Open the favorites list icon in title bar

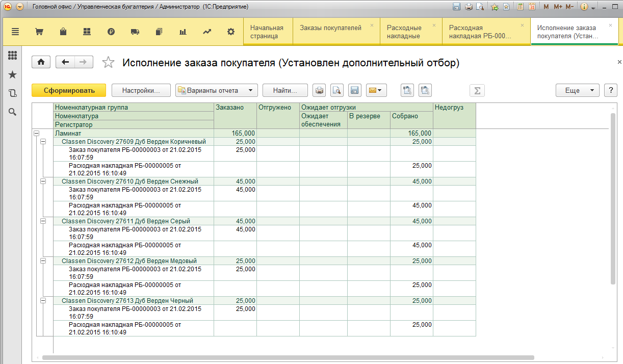click(506, 7)
